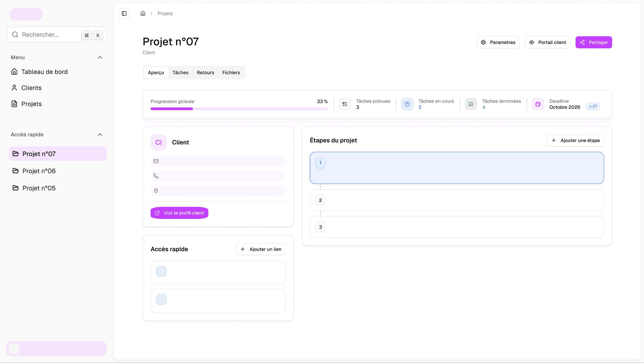The image size is (644, 363).
Task: Toggle the sidebar panel icon
Action: 124,13
